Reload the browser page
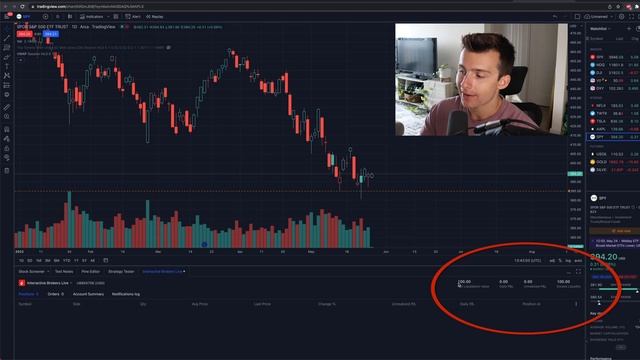Viewport: 640px width, 360px height. (22, 7)
